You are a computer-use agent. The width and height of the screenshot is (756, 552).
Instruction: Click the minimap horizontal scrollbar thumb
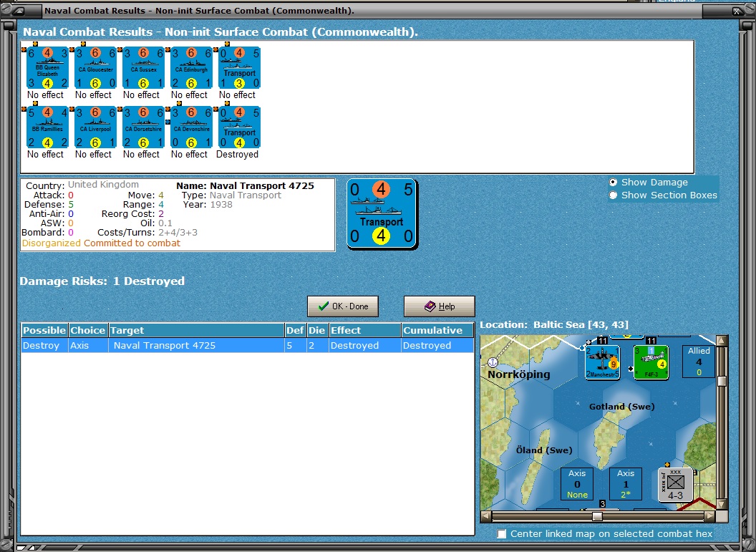click(x=597, y=516)
